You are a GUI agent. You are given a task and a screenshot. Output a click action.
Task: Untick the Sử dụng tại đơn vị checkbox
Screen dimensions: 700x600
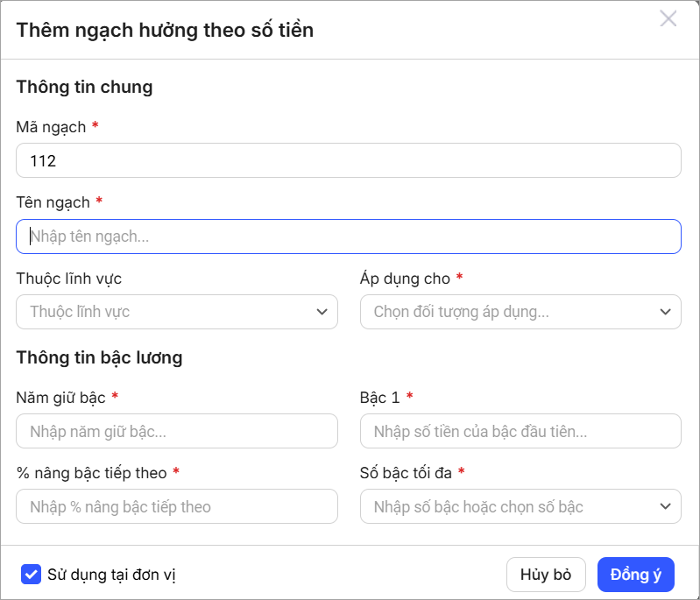(31, 575)
